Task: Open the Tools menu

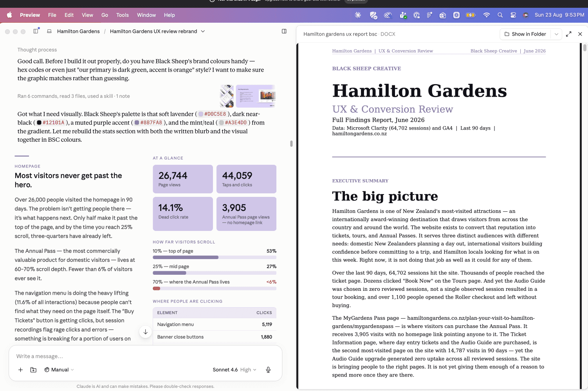Action: click(123, 15)
